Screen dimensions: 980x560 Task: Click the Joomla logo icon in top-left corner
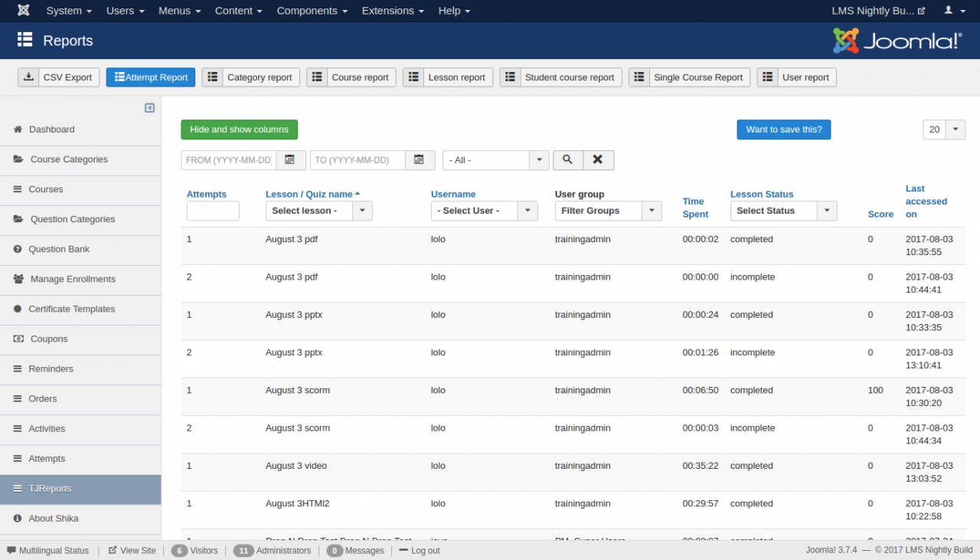[24, 11]
